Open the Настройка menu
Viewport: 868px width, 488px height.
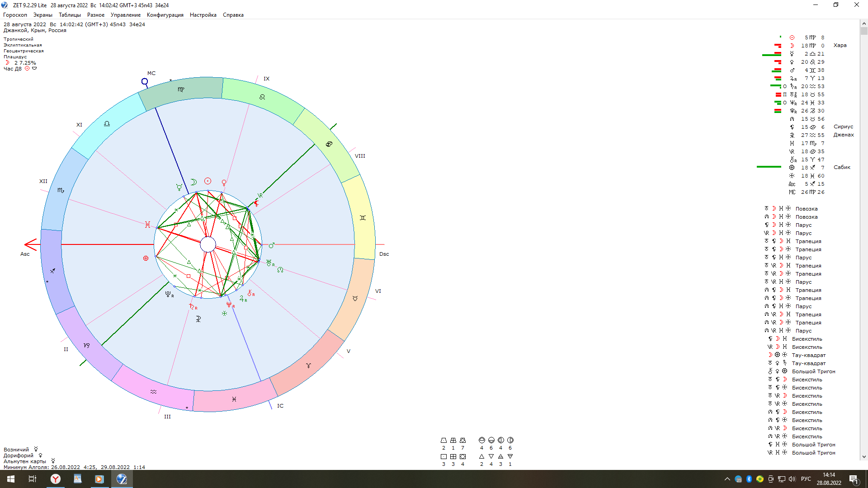tap(203, 15)
